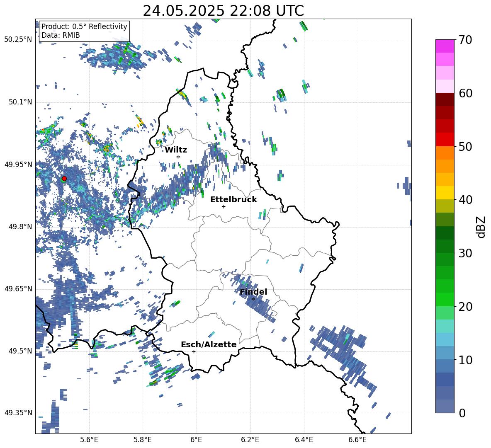This screenshot has width=491, height=448.
Task: Click the 50.1°N latitude tick label
Action: pos(20,102)
